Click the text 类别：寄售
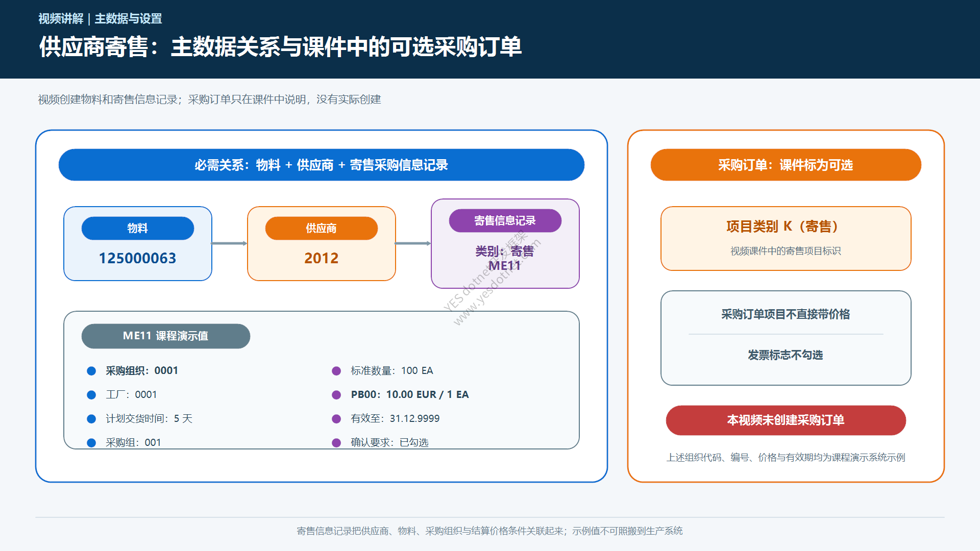This screenshot has height=551, width=980. click(505, 251)
